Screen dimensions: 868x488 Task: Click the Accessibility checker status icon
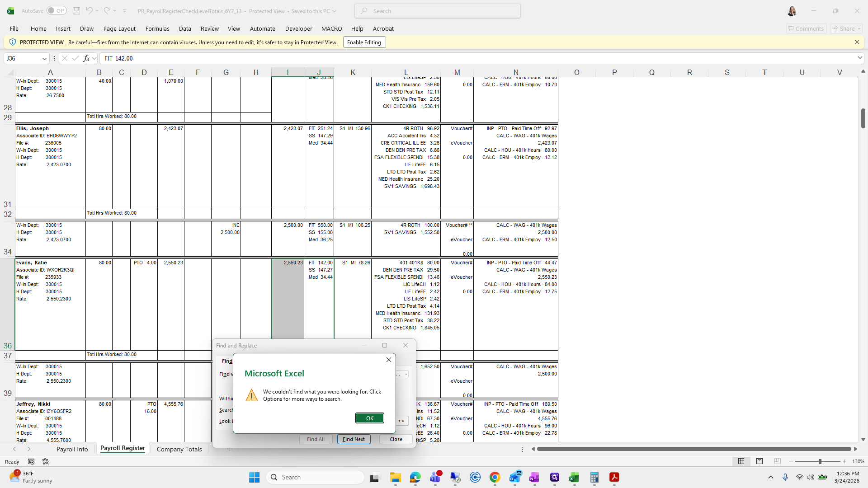pos(46,461)
